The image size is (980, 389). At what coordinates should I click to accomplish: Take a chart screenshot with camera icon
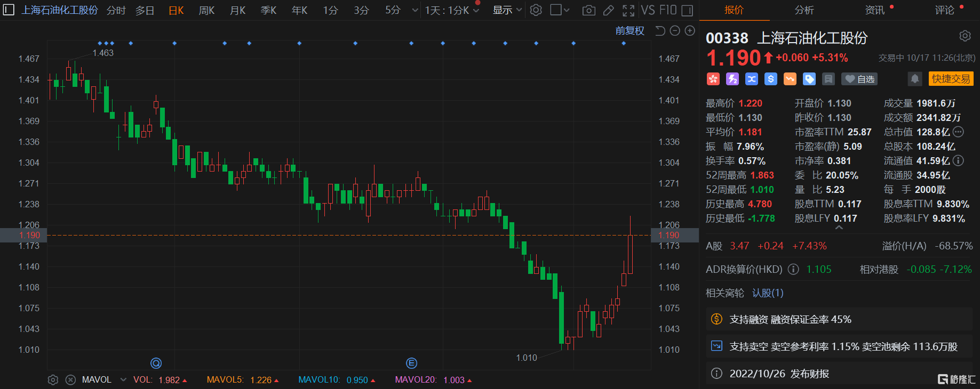pyautogui.click(x=589, y=10)
